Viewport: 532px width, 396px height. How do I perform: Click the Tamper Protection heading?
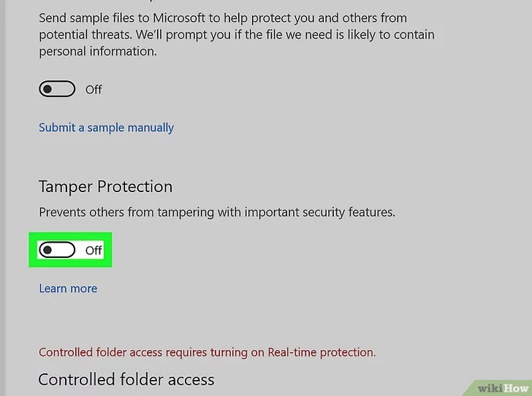(x=105, y=186)
